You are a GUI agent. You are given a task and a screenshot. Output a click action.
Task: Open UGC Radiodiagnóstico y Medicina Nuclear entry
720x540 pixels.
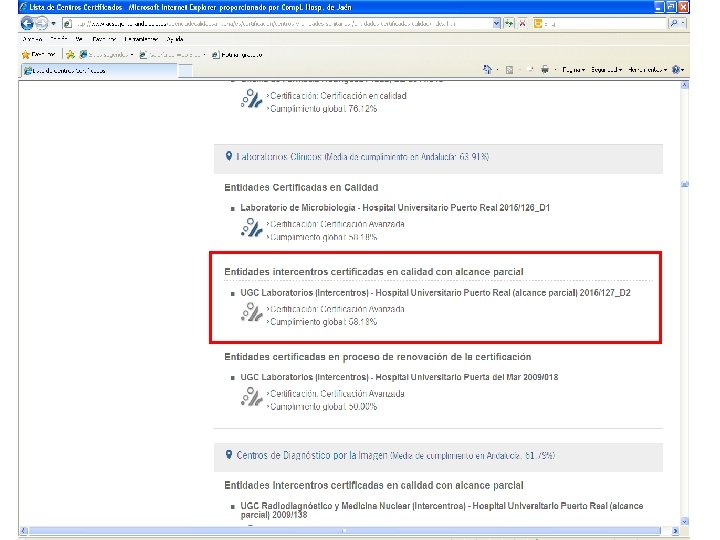[441, 510]
